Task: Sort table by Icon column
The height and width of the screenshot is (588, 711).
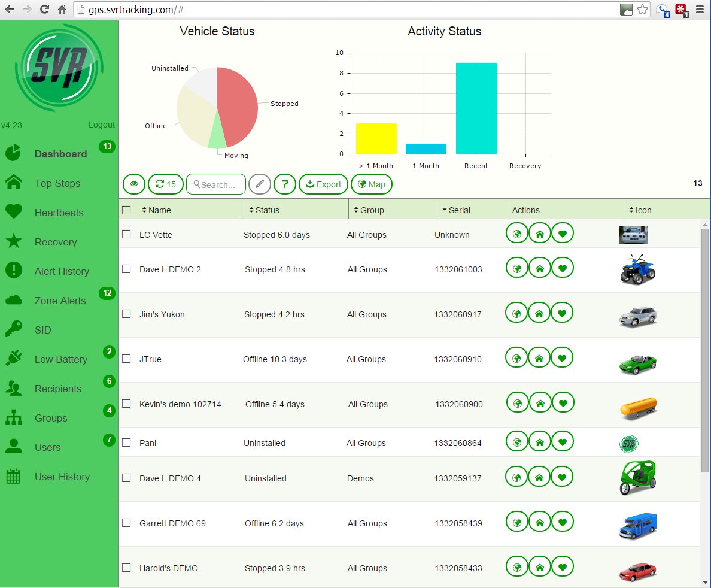Action: [640, 210]
